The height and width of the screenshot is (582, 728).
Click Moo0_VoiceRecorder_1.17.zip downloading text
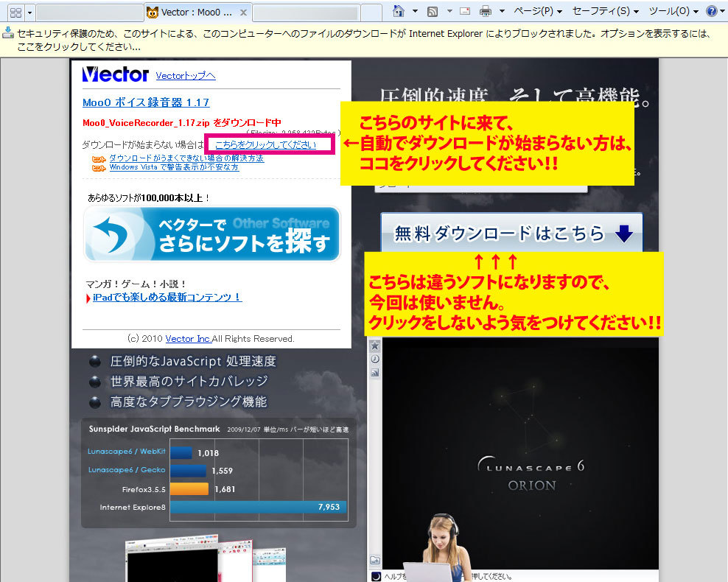click(181, 123)
